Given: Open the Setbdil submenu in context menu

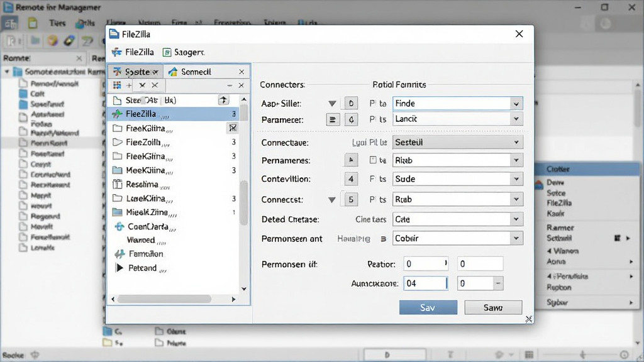Looking at the screenshot, I should tap(587, 238).
